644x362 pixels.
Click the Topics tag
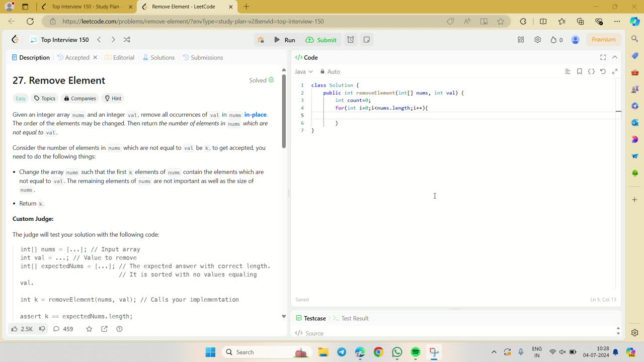coord(45,98)
